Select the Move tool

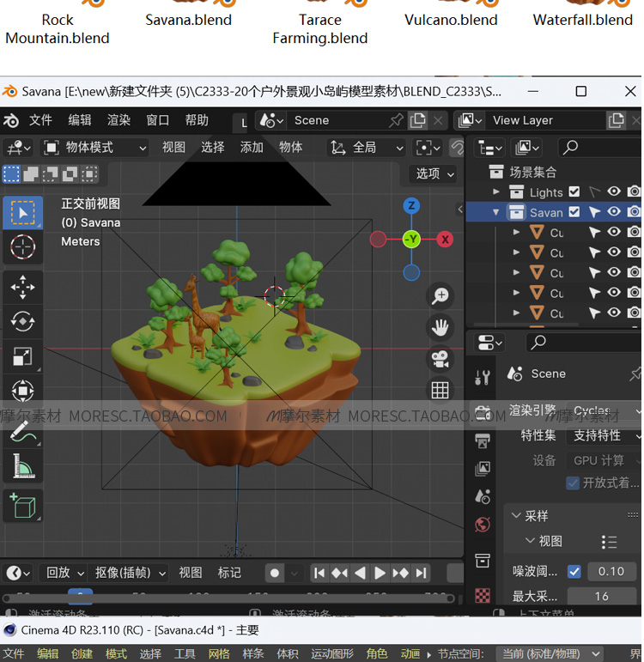pos(23,288)
